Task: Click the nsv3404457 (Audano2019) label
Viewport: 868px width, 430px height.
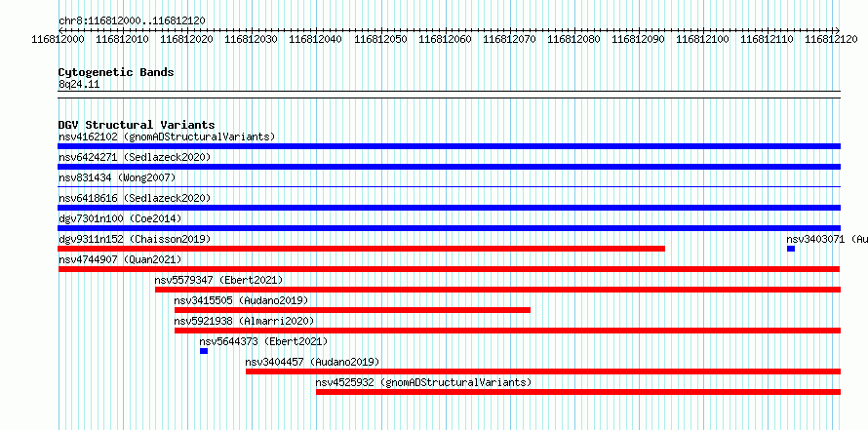Action: tap(312, 362)
